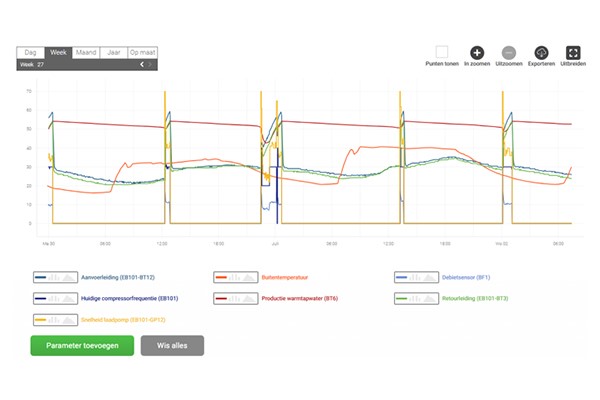Click the Wis alles button
Viewport: 600px width, 400px height.
click(x=172, y=346)
